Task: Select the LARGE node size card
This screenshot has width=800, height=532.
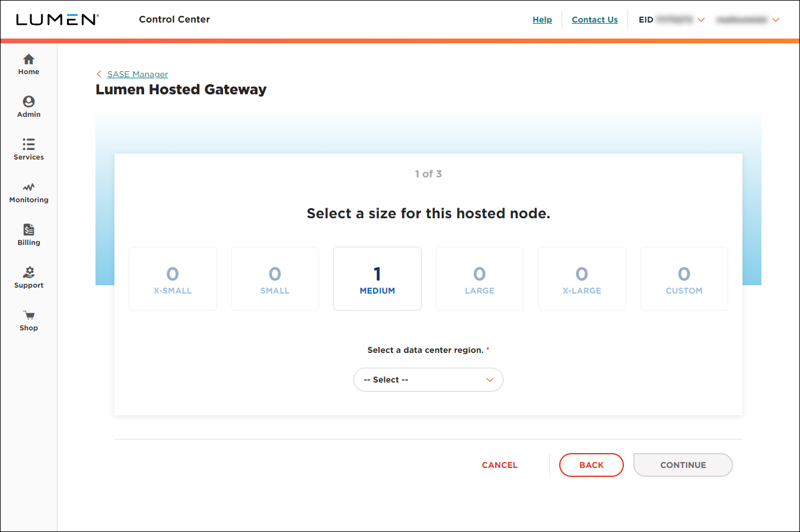Action: click(480, 279)
